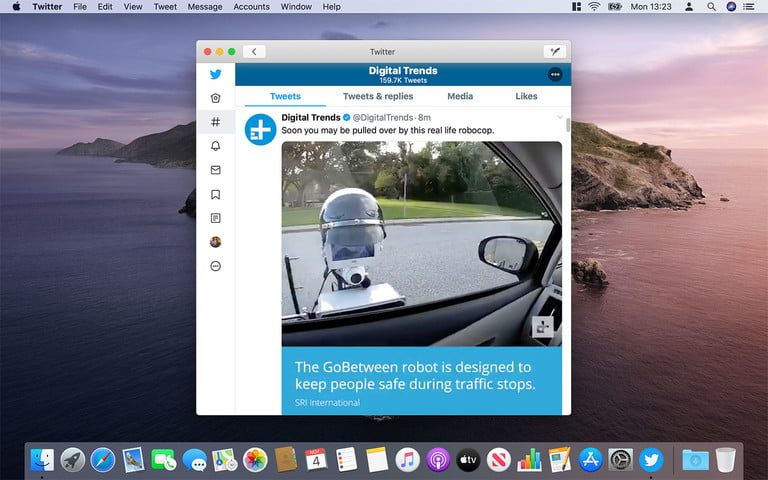Open the Message menu
This screenshot has width=768, height=480.
205,7
